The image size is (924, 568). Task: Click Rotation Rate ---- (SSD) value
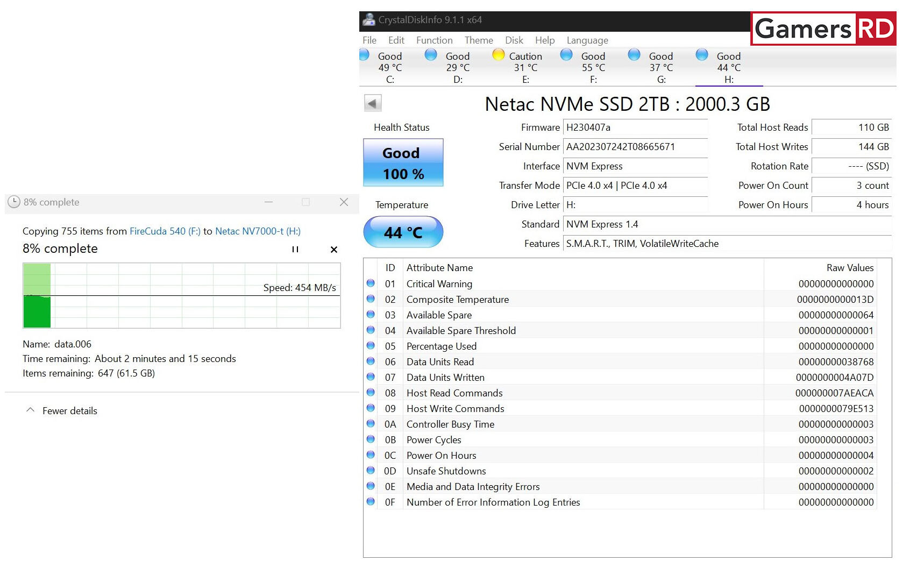pyautogui.click(x=851, y=166)
